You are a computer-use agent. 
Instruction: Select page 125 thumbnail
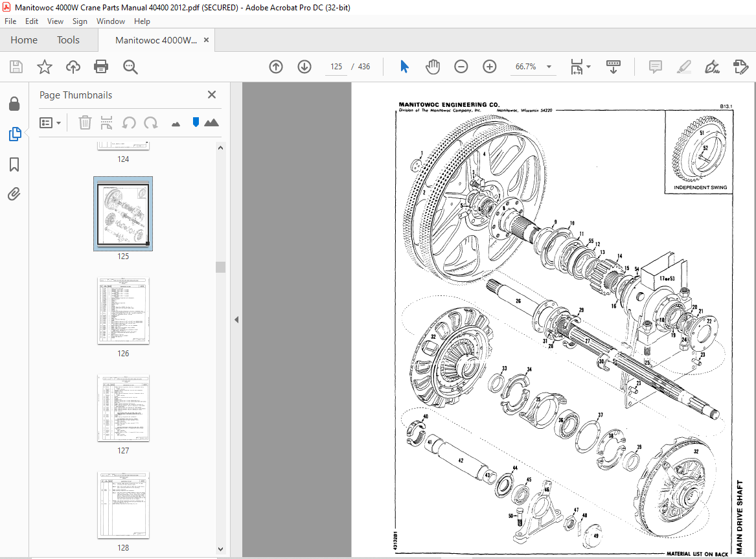click(x=123, y=214)
